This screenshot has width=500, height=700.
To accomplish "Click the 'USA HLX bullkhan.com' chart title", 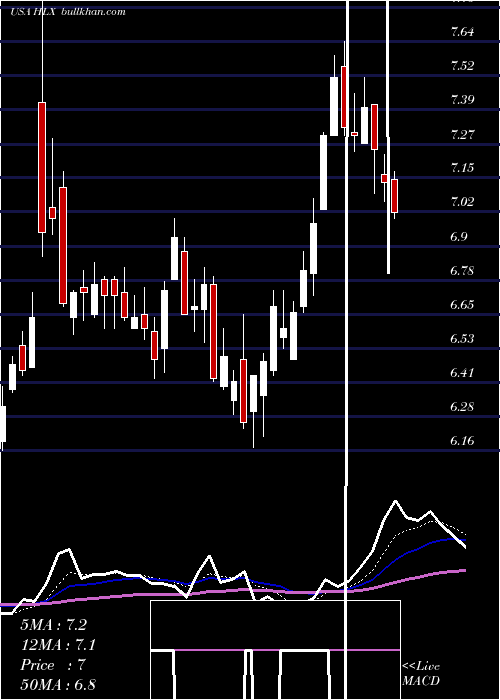I will click(x=67, y=11).
